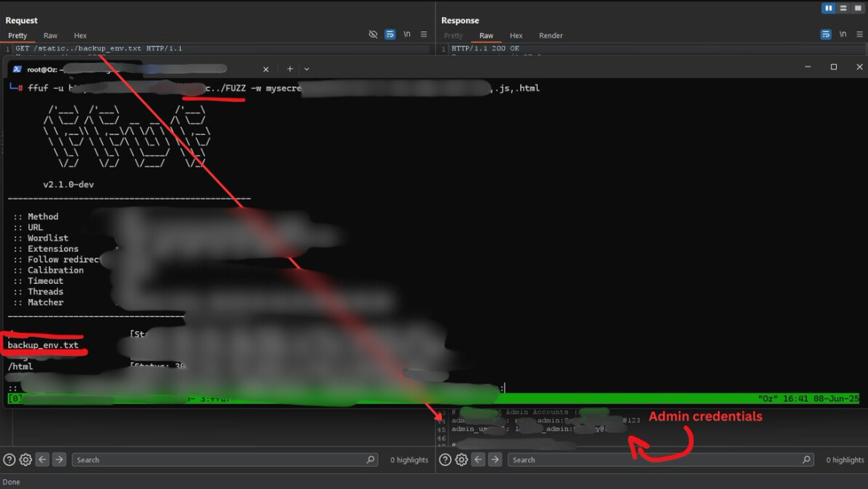Click magnifier icon in Request search

(x=371, y=460)
